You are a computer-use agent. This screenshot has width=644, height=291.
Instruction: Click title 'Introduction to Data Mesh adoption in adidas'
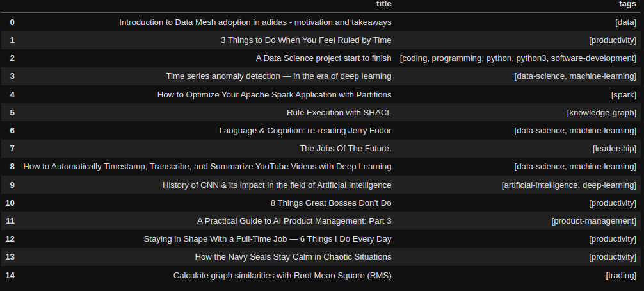pyautogui.click(x=255, y=22)
